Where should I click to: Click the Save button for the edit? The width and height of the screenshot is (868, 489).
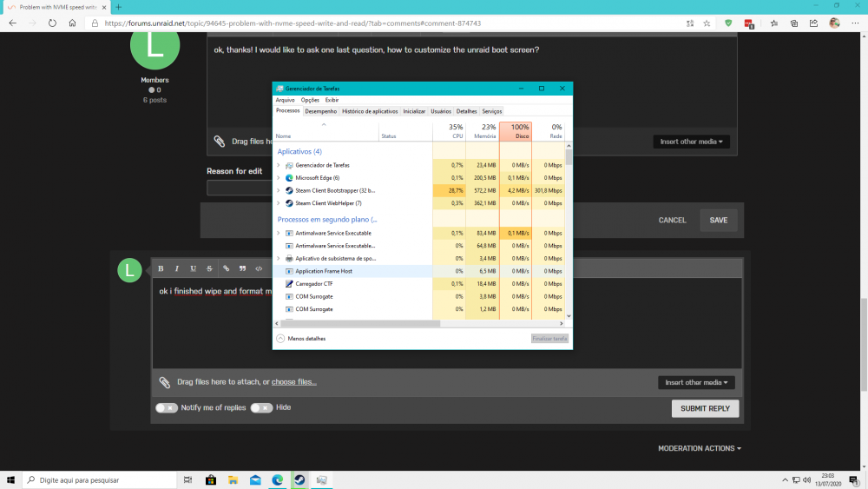point(719,220)
